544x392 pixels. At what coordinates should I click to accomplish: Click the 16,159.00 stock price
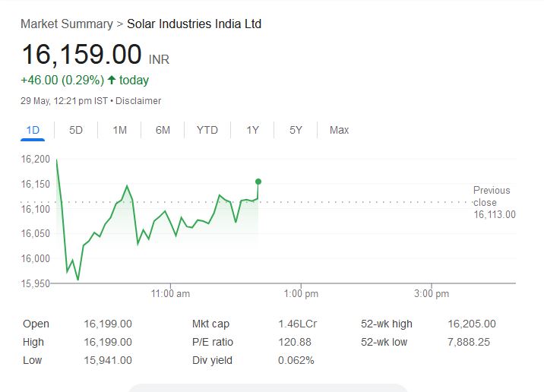pos(81,55)
